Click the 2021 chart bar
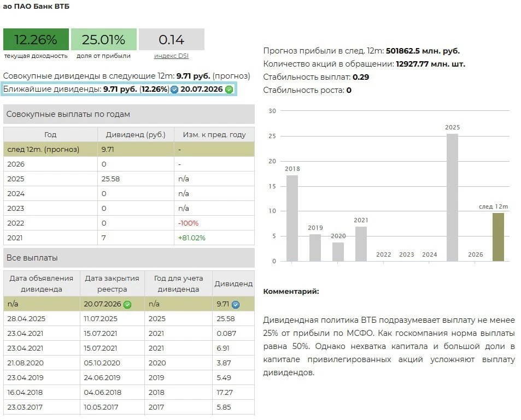Viewport: 521px width, 420px height. click(361, 244)
